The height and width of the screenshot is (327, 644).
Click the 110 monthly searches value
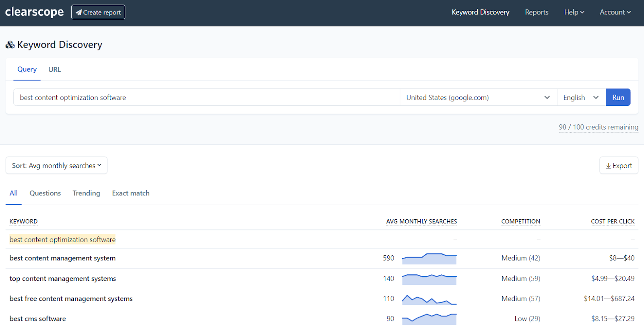[x=388, y=298]
